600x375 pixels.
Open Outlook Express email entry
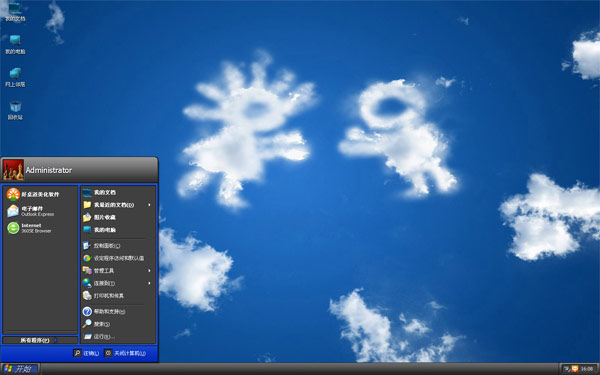[40, 211]
